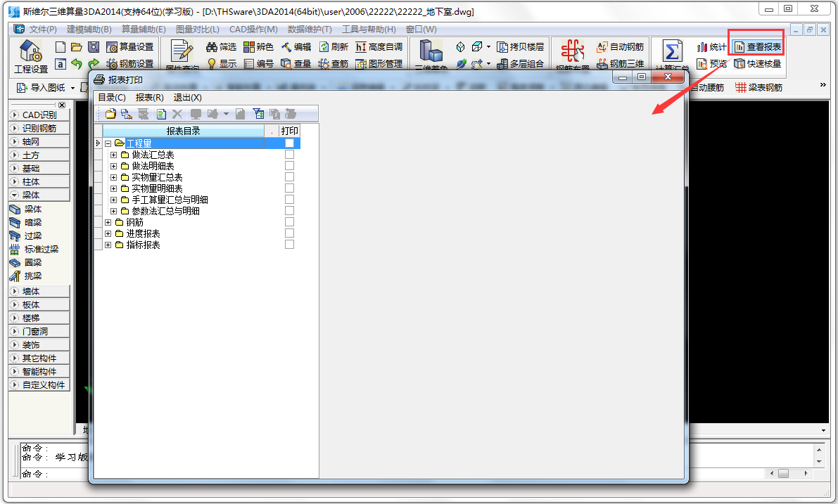Enable printing for the 钢筋 report folder

coord(288,222)
